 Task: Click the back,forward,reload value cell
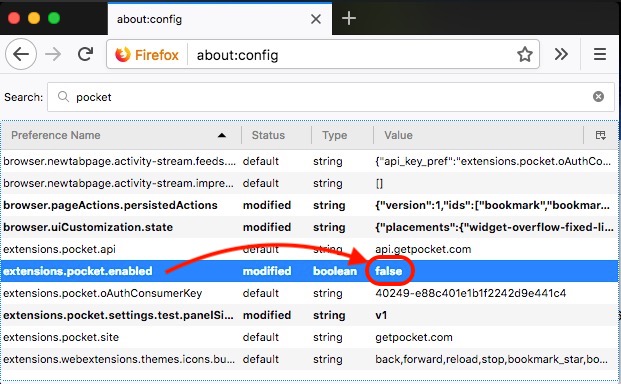point(491,359)
